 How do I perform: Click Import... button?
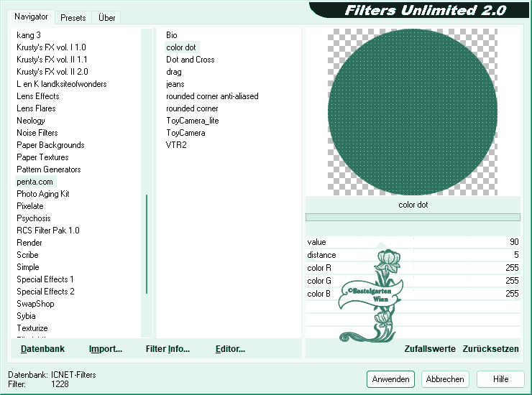106,349
